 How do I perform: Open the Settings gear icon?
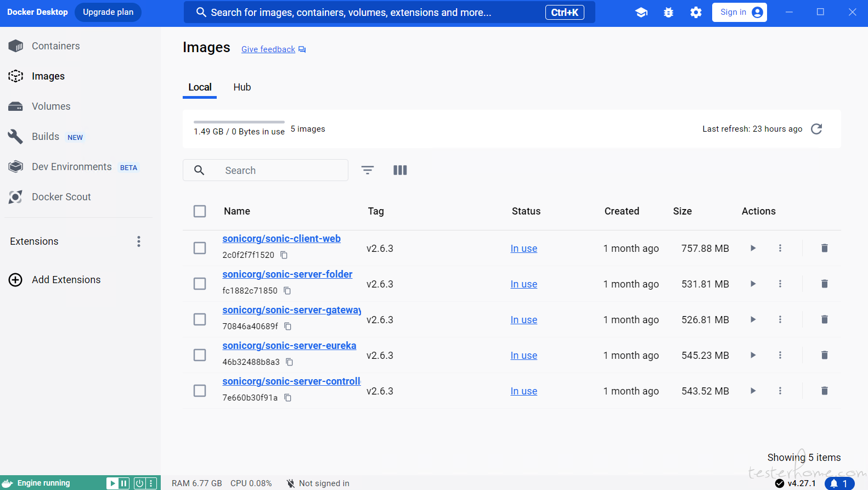(696, 13)
